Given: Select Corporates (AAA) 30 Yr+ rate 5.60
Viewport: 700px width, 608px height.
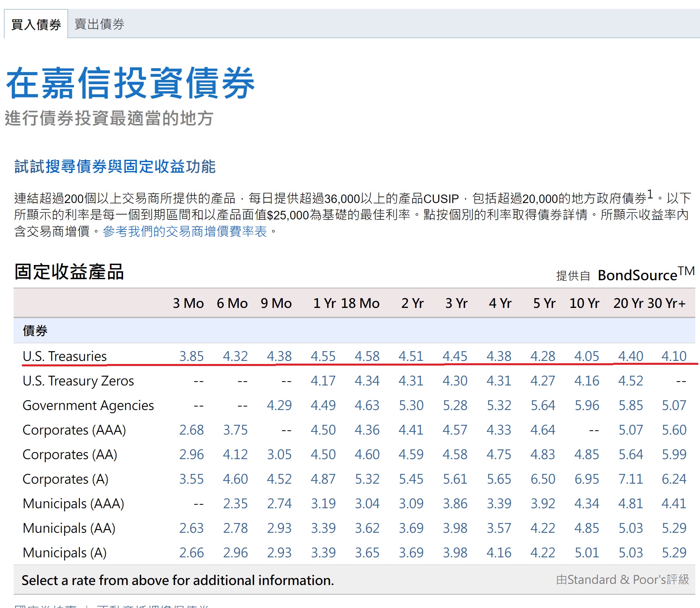Looking at the screenshot, I should [x=674, y=430].
